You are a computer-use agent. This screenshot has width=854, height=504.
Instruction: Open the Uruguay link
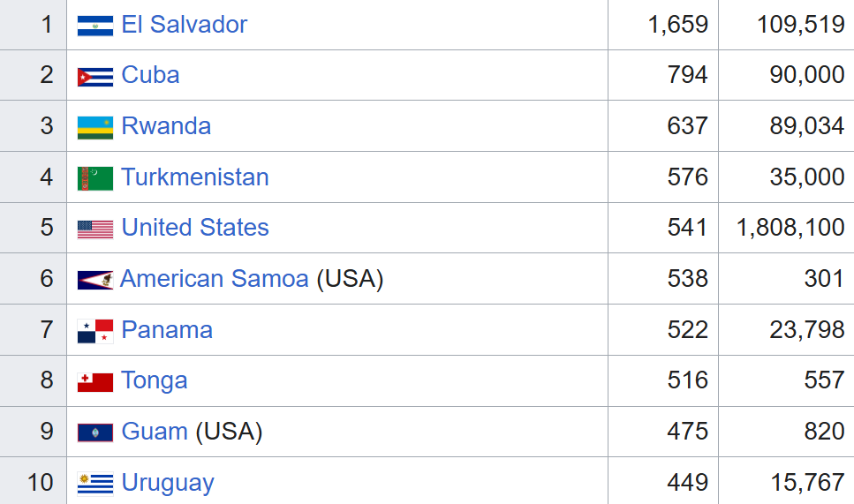(168, 483)
